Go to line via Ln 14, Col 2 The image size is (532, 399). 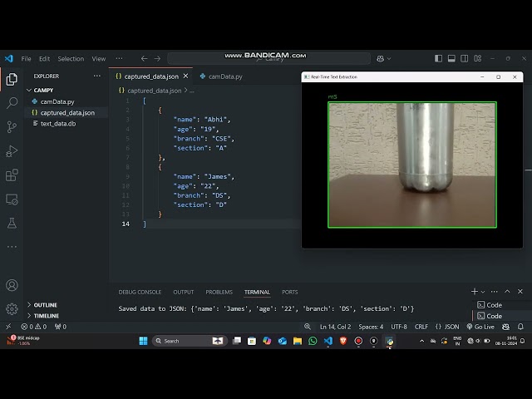point(335,327)
